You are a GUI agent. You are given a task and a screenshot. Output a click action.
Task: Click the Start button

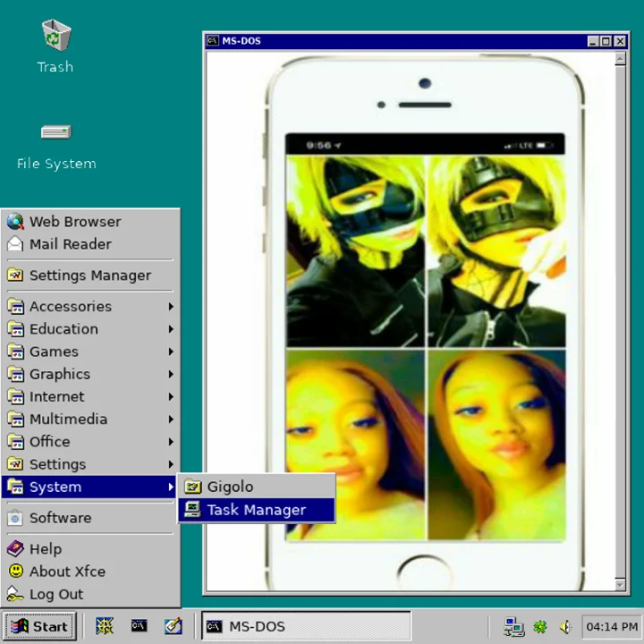coord(39,626)
